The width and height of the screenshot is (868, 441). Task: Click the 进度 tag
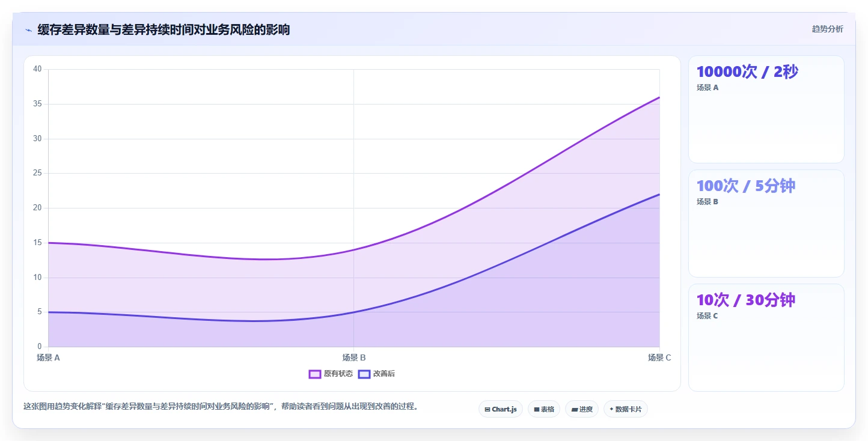pos(582,409)
